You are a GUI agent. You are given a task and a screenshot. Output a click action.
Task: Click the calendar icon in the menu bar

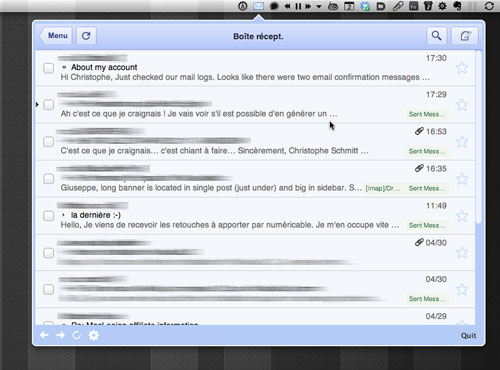(x=349, y=6)
